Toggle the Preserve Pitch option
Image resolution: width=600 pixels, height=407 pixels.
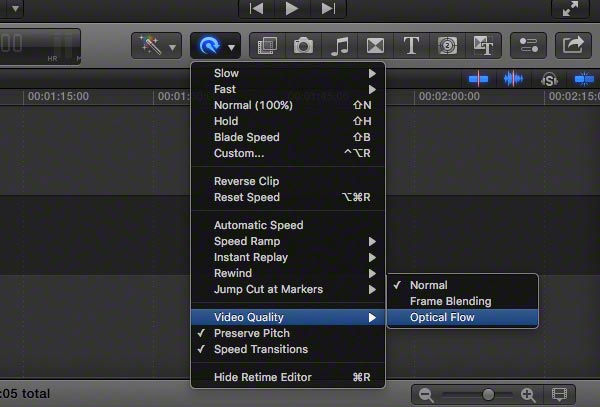(288, 333)
